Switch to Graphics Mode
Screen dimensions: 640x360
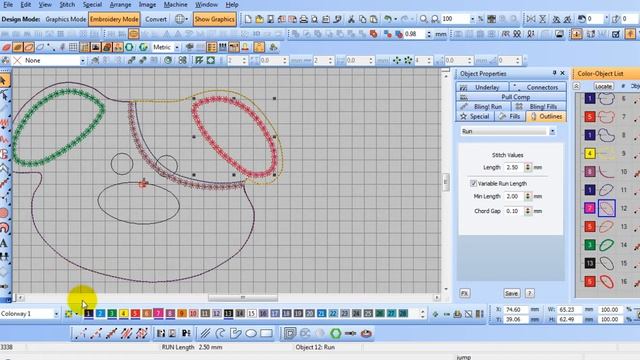[65, 19]
